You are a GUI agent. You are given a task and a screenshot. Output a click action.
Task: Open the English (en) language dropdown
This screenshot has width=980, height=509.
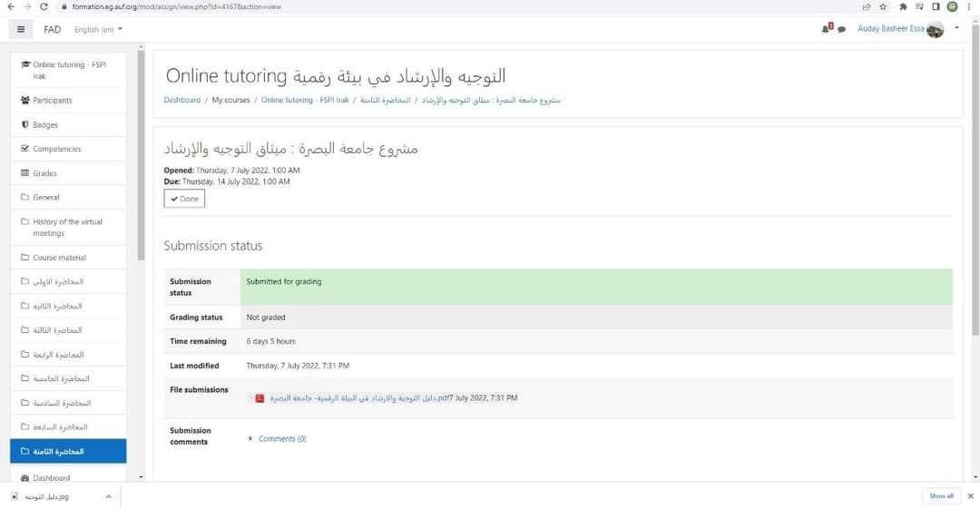98,29
